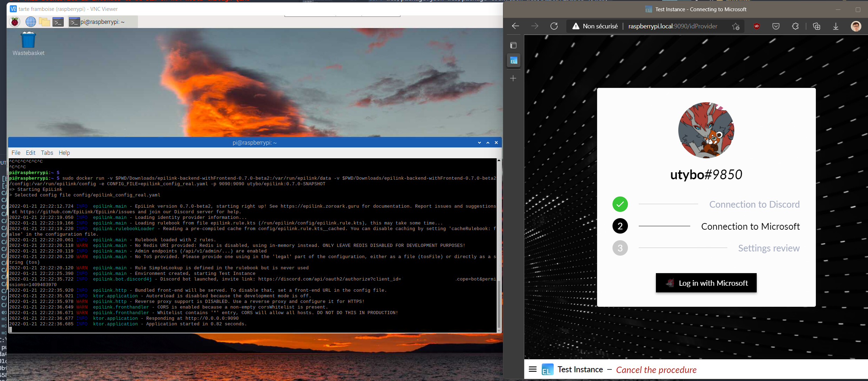Open the terminal Edit menu
This screenshot has width=868, height=381.
point(30,153)
